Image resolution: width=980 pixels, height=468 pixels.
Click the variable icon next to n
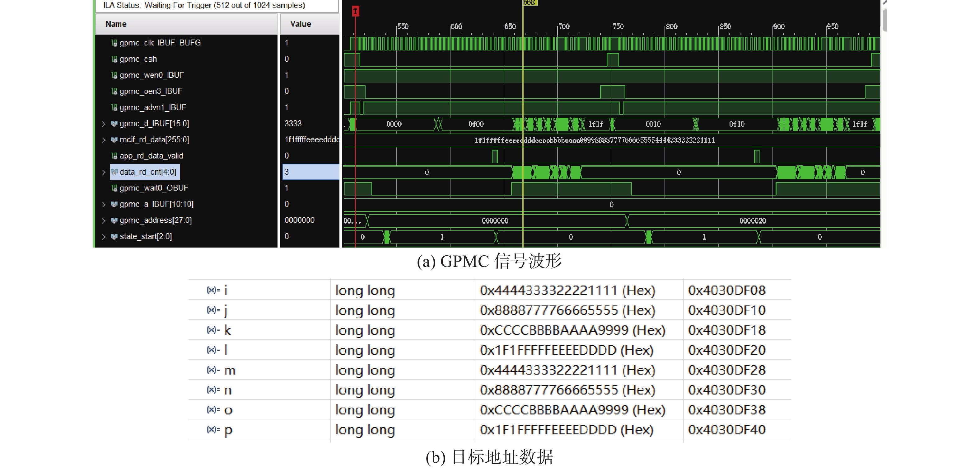point(213,390)
